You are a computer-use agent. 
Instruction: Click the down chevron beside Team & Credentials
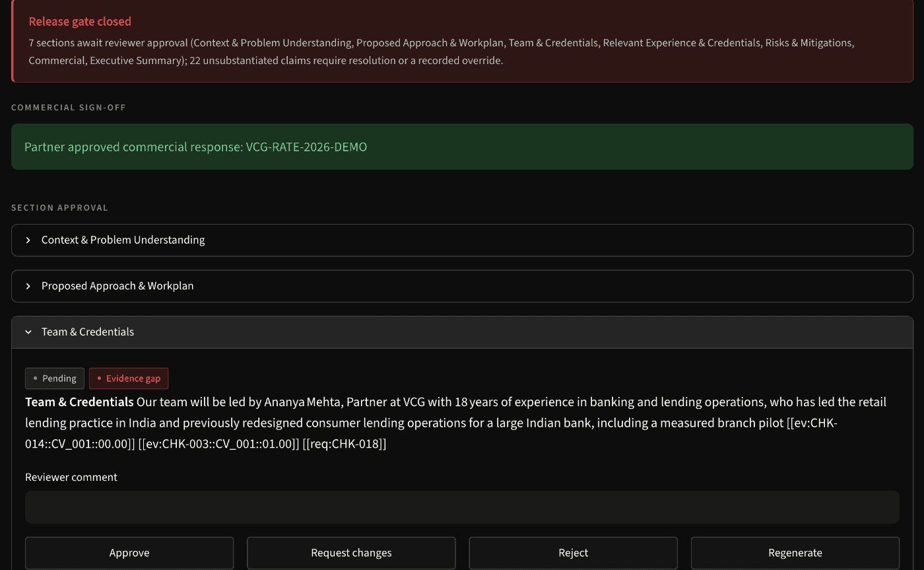[x=28, y=332]
